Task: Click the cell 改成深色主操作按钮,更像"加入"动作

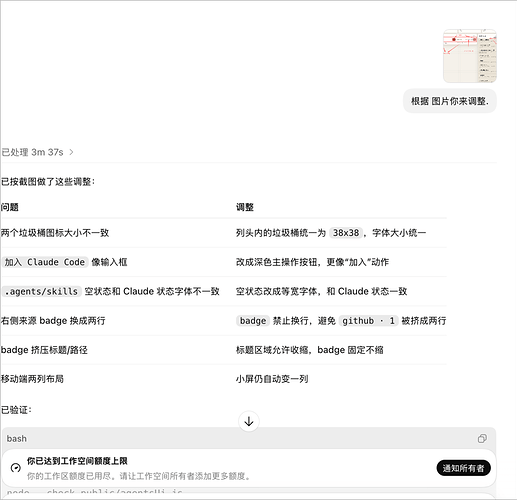Action: [312, 262]
